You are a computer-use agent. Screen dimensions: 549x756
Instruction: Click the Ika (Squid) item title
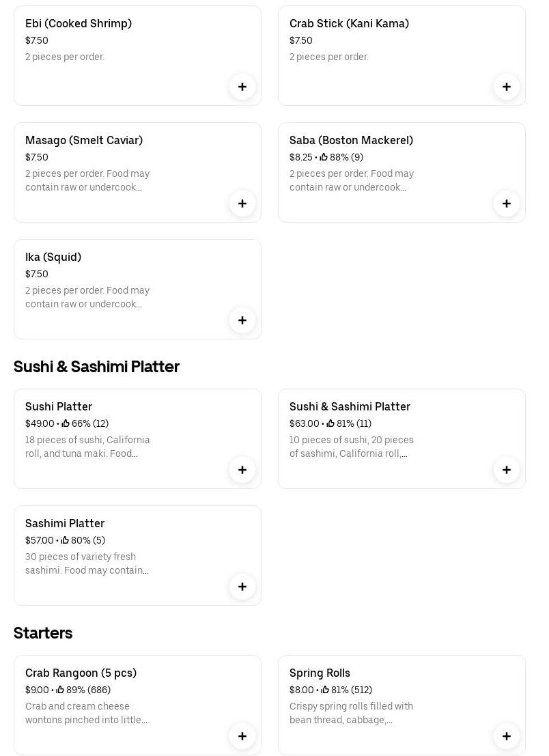click(x=53, y=257)
